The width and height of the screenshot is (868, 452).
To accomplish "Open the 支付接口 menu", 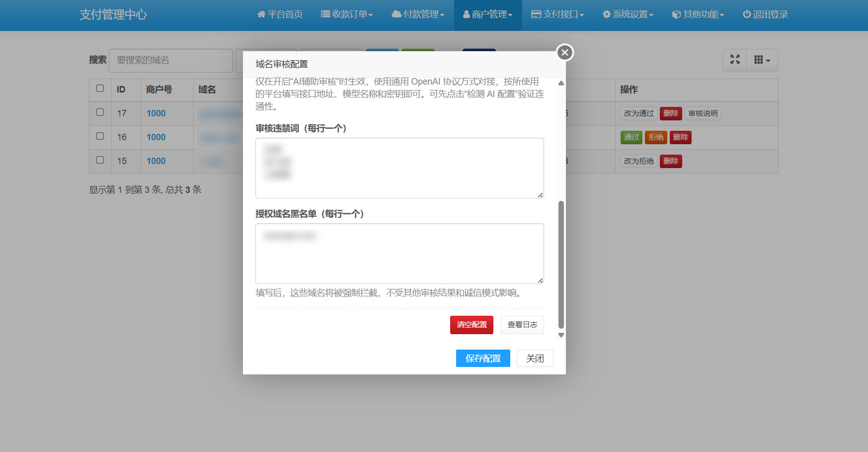I will coord(557,14).
